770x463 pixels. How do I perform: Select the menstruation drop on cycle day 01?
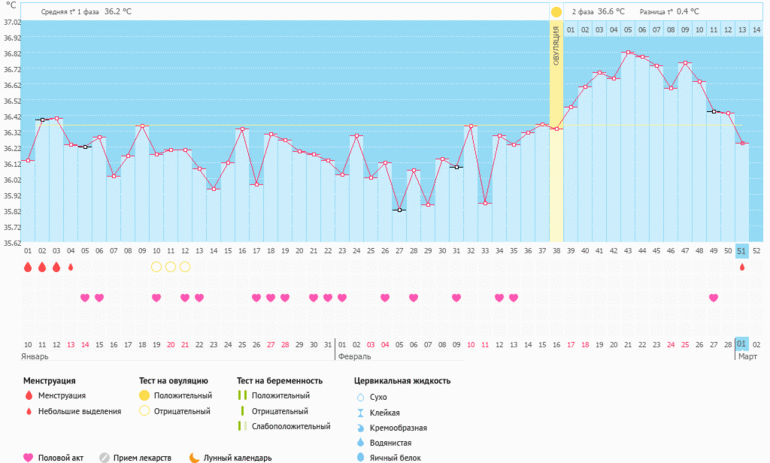click(28, 267)
